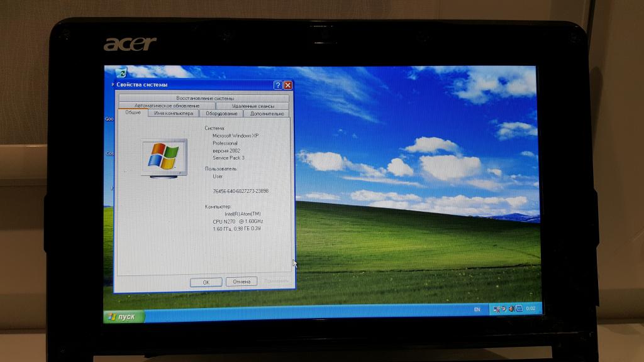Click the text версия 2002
This screenshot has height=362, width=644.
coord(226,151)
